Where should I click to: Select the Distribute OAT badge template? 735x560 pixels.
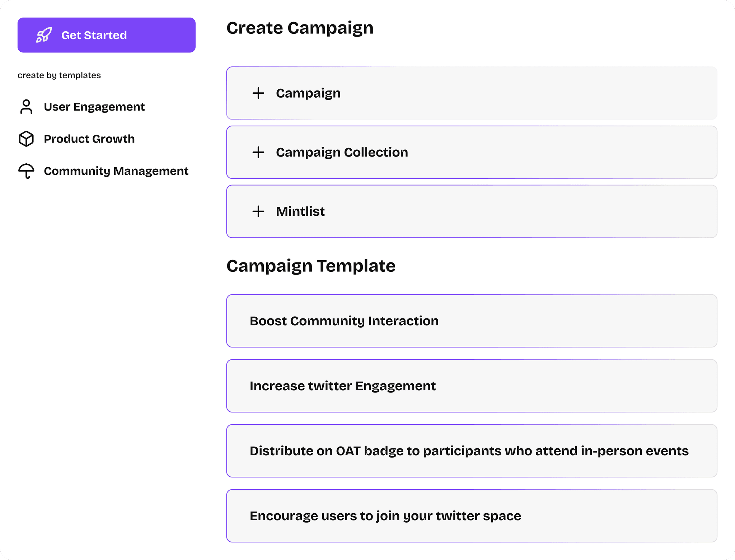[x=471, y=451]
